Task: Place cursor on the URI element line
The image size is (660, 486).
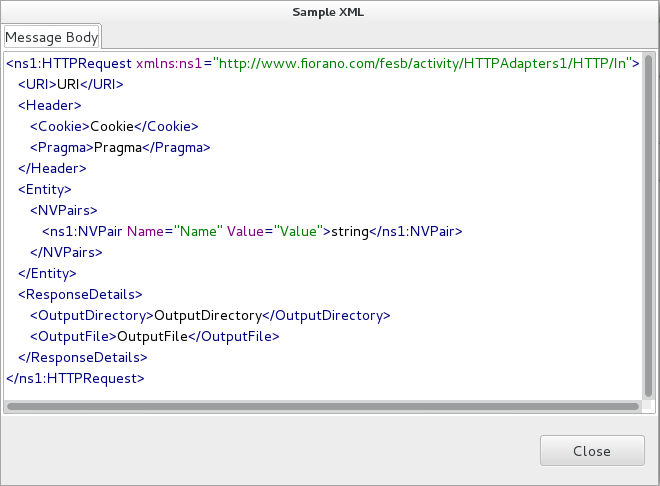Action: (x=70, y=84)
